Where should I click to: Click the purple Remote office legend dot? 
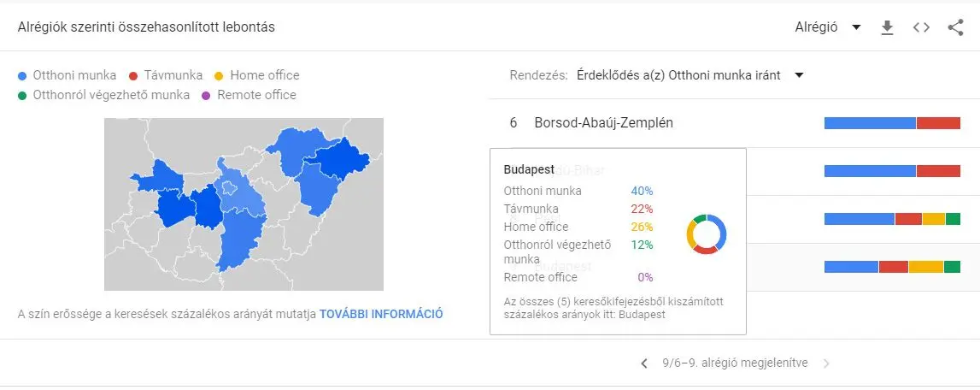(207, 95)
